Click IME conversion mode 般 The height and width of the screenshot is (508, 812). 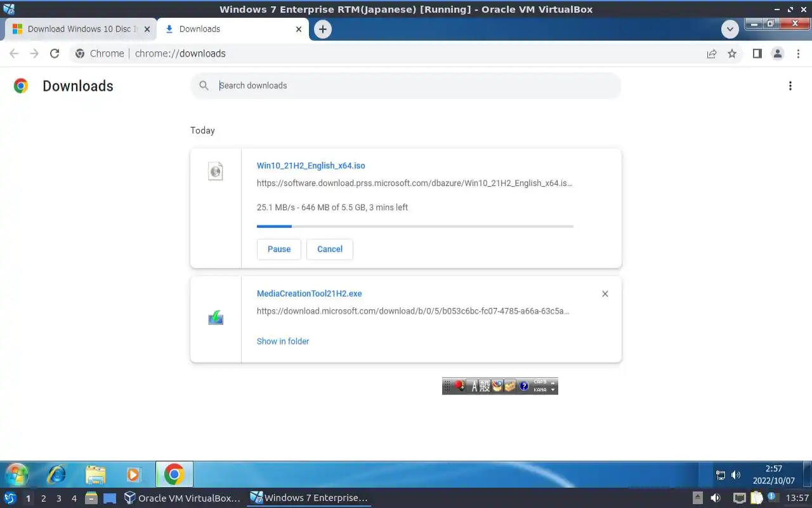(485, 386)
